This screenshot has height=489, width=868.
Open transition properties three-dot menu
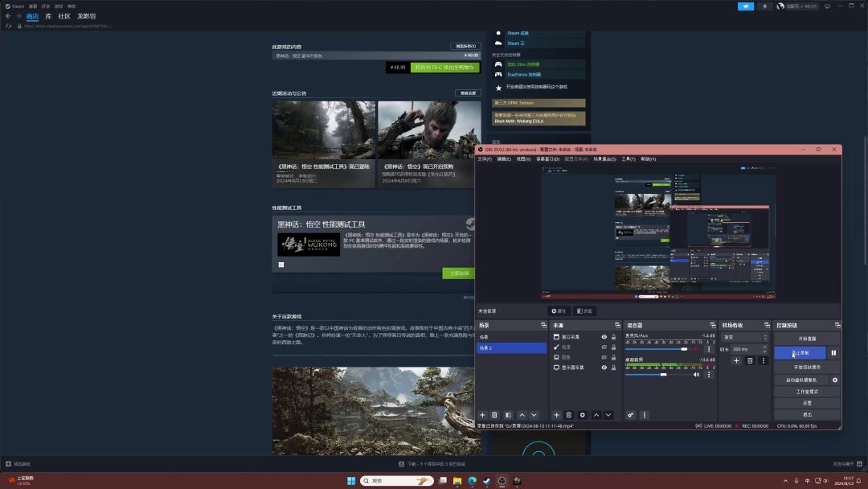coord(764,360)
